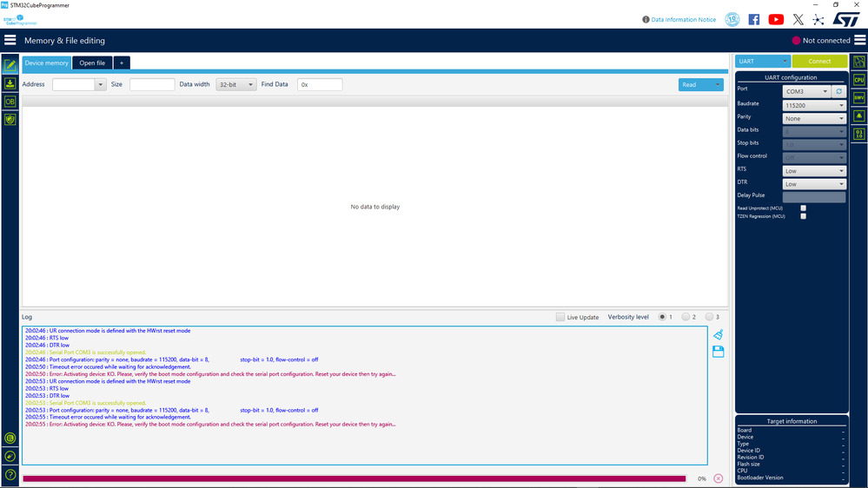This screenshot has height=488, width=868.
Task: Open the ST community star icon
Action: 818,19
